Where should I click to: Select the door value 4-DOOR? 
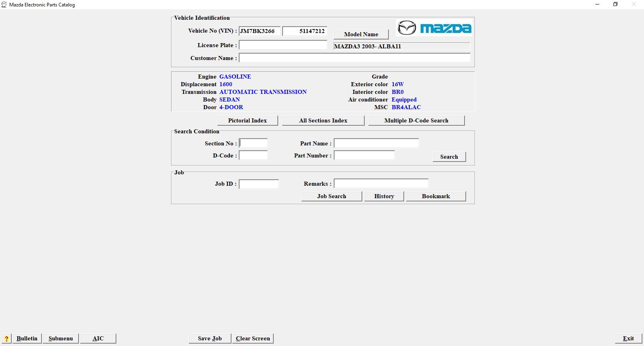coord(231,107)
